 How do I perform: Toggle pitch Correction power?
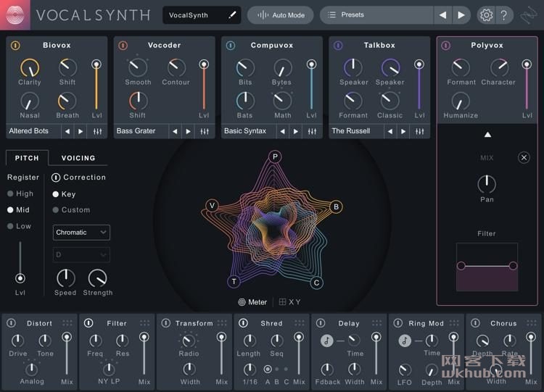pyautogui.click(x=56, y=178)
